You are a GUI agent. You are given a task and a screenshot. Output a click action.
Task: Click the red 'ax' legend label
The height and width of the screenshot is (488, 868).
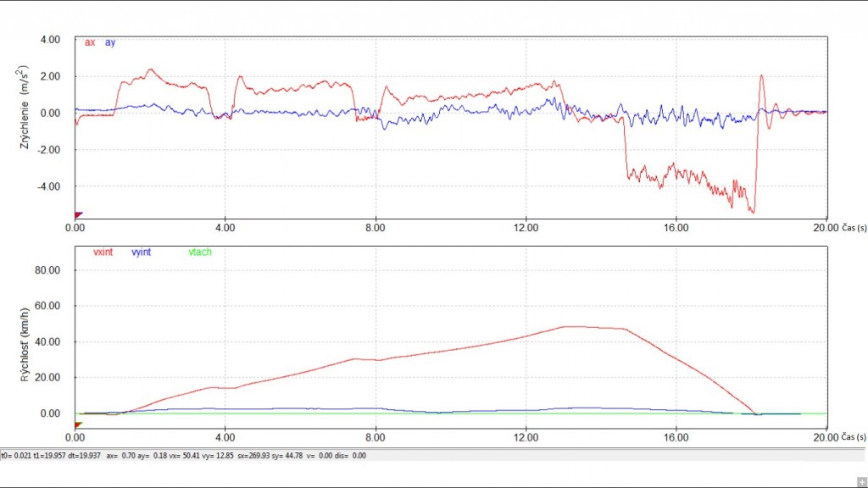(90, 42)
